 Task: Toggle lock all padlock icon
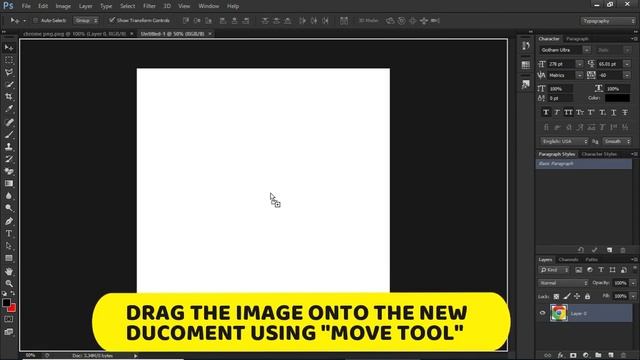(x=587, y=296)
